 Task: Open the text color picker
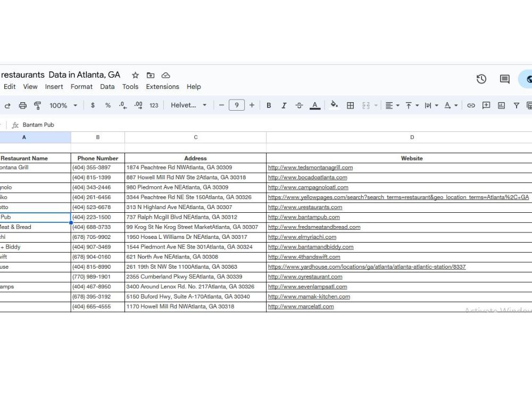[315, 105]
